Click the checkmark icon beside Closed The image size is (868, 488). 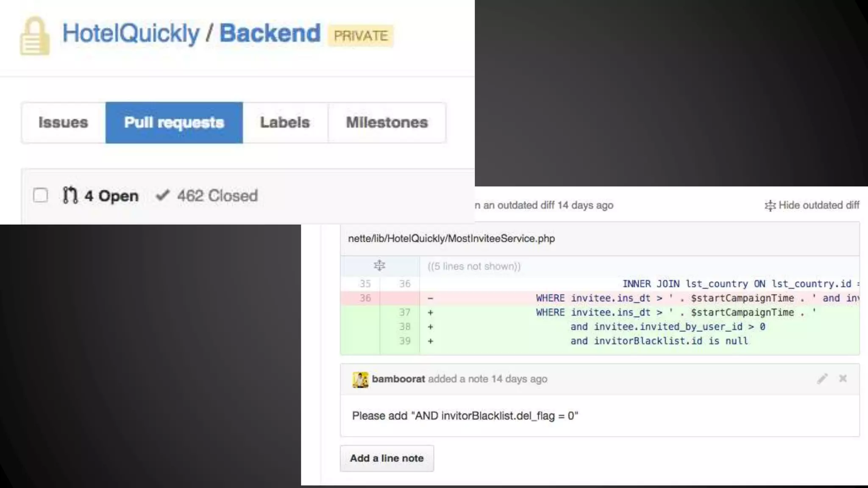[162, 195]
